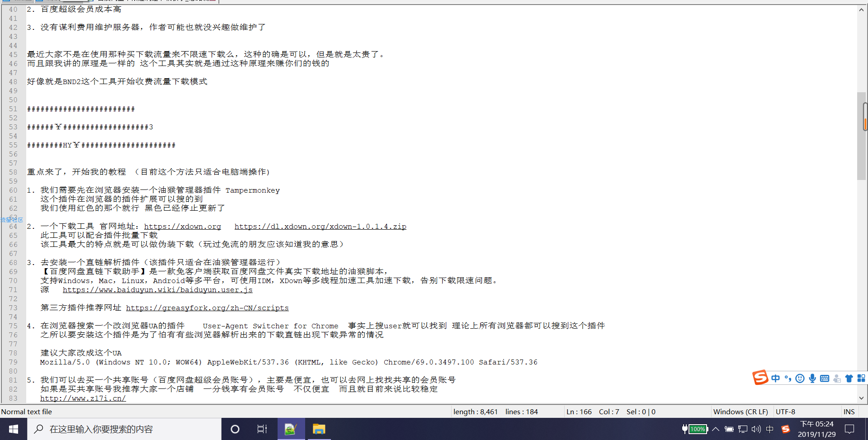Open File Explorer from the taskbar

319,429
